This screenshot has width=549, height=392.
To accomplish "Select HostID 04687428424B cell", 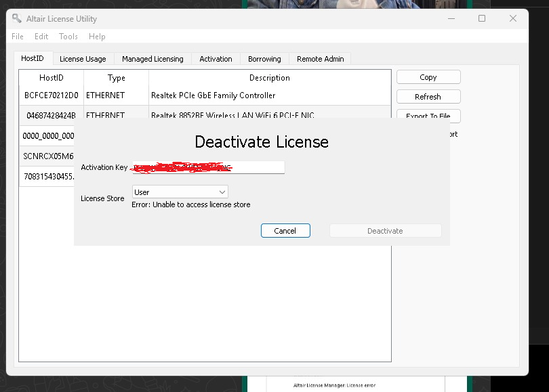I will click(52, 114).
